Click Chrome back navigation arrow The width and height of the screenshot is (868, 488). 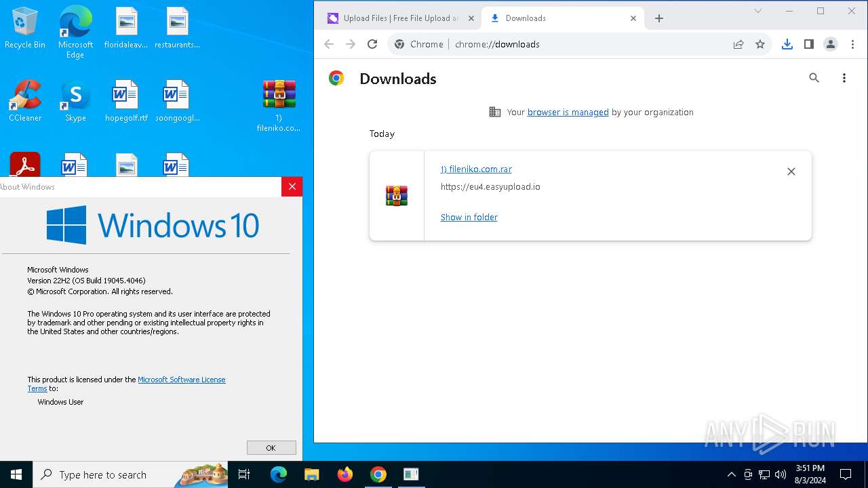(x=329, y=44)
